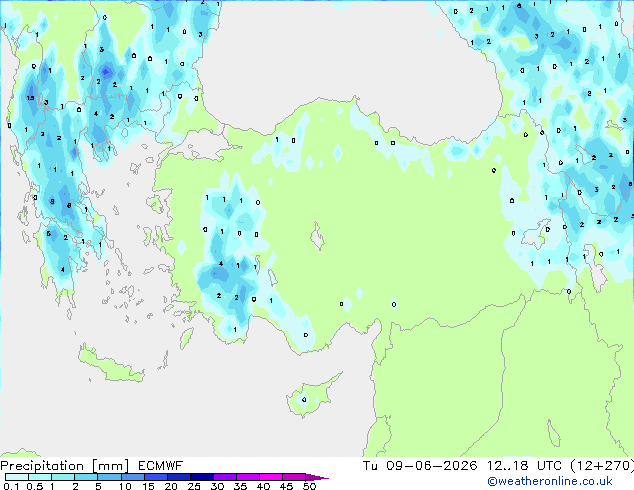Click the legend label '10'
This screenshot has height=490, width=634.
click(125, 486)
